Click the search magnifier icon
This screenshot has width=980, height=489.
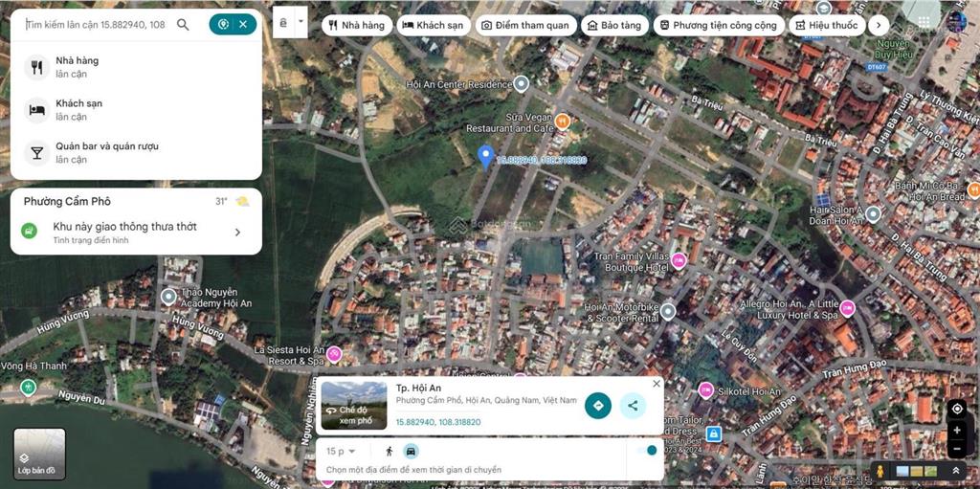coord(183,24)
